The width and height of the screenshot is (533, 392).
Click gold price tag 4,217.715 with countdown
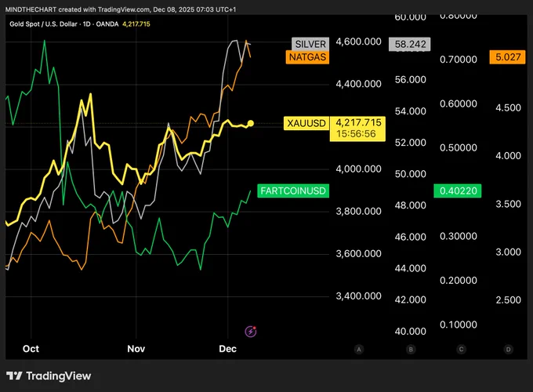tap(357, 129)
